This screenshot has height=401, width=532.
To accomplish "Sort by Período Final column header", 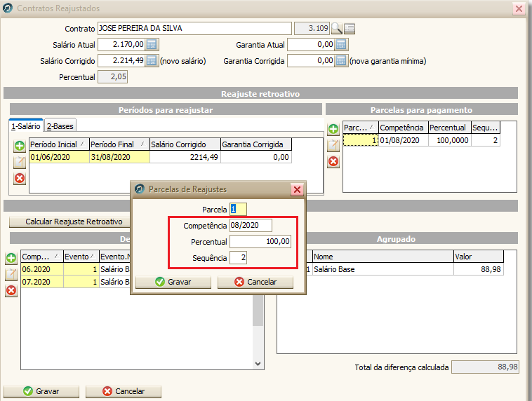I will (119, 144).
